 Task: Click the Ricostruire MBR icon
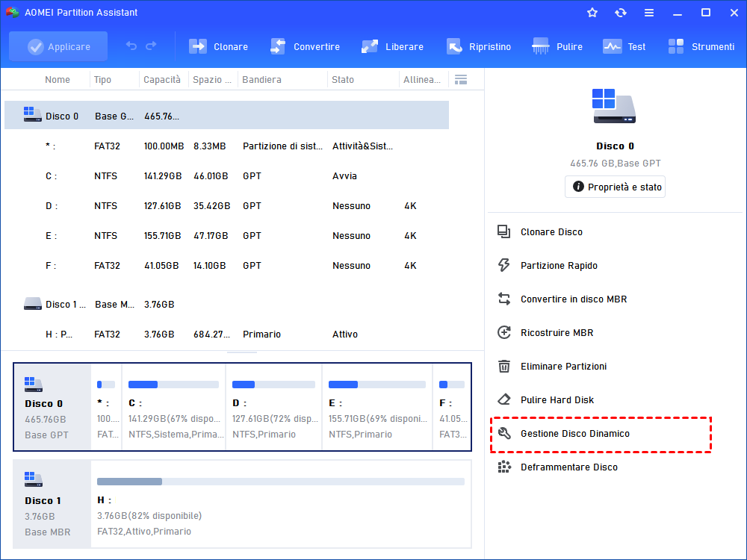click(x=504, y=332)
